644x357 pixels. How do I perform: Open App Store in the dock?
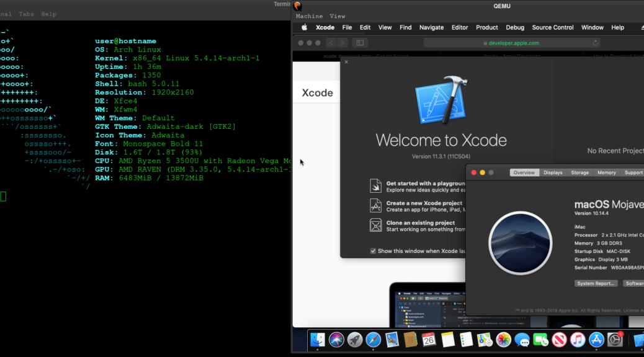[x=596, y=340]
